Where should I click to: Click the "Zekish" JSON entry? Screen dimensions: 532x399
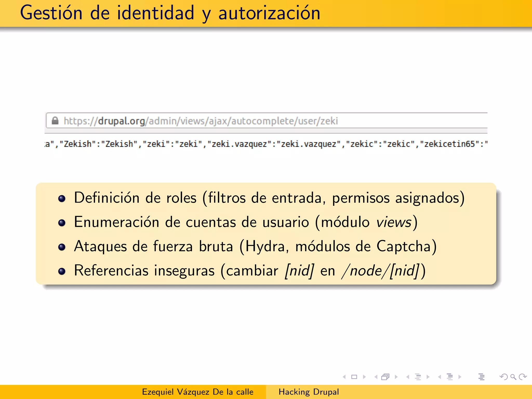[x=98, y=144]
